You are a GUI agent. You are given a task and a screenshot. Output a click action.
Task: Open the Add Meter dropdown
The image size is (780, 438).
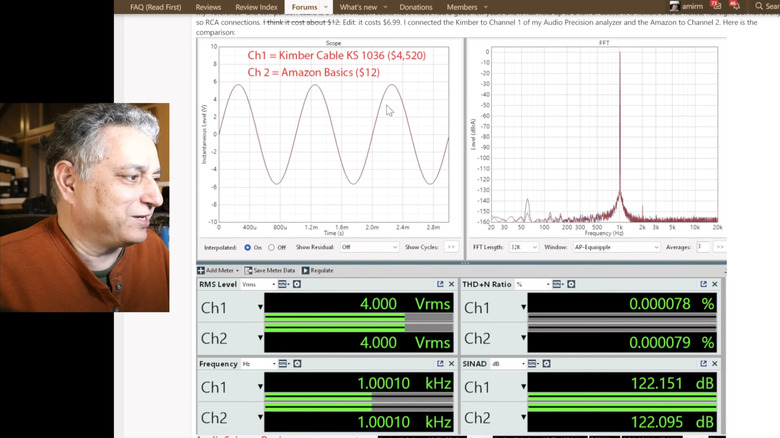pos(218,270)
